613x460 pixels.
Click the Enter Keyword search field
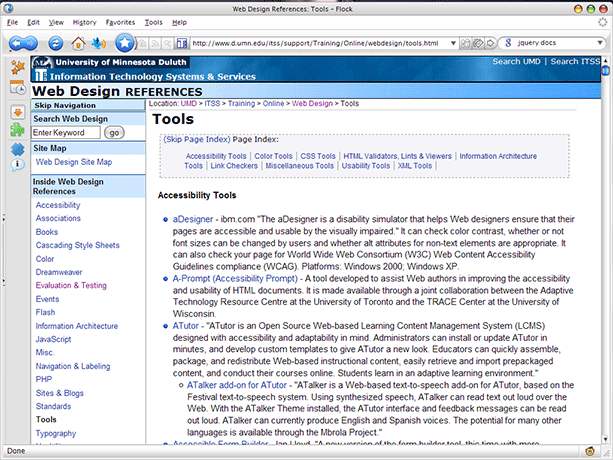(66, 132)
